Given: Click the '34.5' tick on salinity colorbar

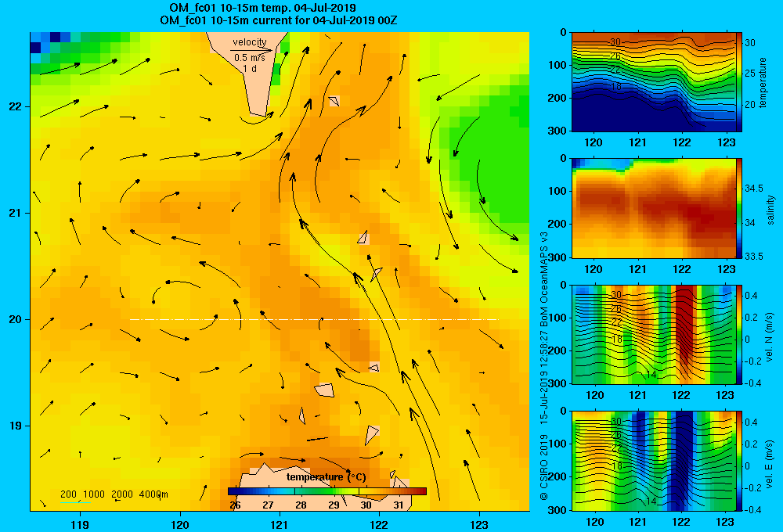Looking at the screenshot, I should tap(754, 188).
